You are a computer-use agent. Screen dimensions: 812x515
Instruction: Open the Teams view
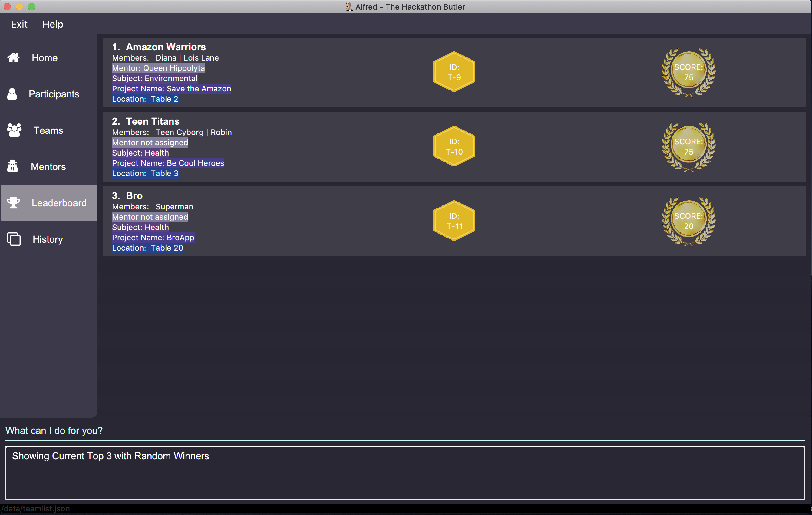tap(48, 130)
